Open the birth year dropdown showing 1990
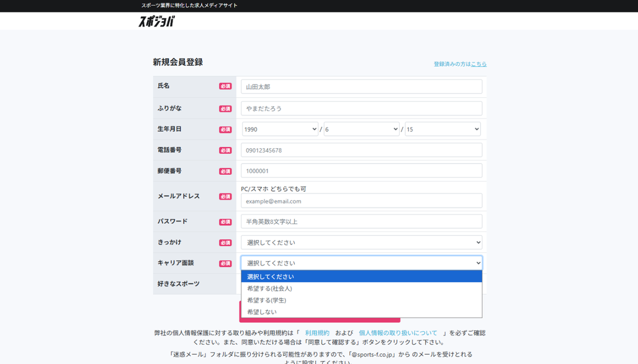This screenshot has width=638, height=364. point(280,129)
